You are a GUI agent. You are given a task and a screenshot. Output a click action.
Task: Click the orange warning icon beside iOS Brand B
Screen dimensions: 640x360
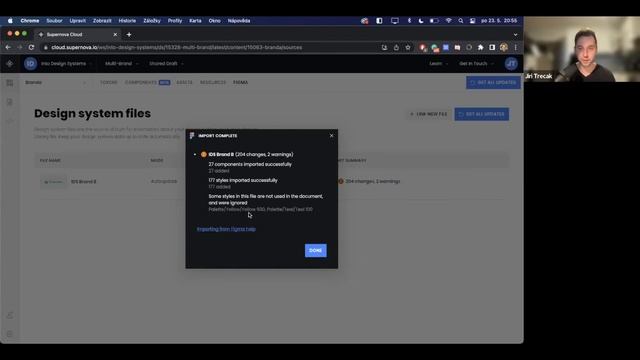pyautogui.click(x=204, y=154)
